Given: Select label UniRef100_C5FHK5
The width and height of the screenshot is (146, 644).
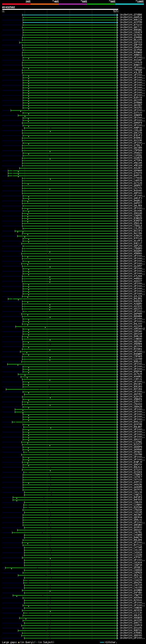Looking at the screenshot, I should 131,357.
